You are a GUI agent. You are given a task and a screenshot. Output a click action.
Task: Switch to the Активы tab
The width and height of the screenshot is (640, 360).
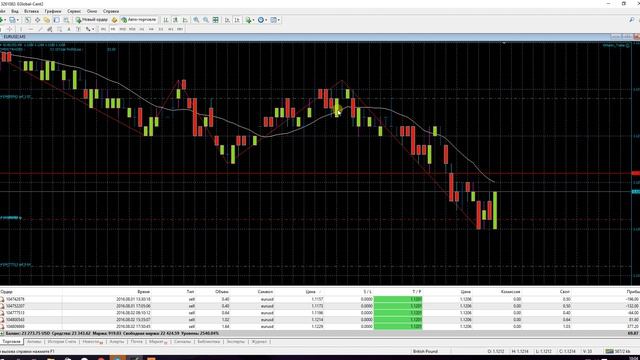tap(34, 342)
